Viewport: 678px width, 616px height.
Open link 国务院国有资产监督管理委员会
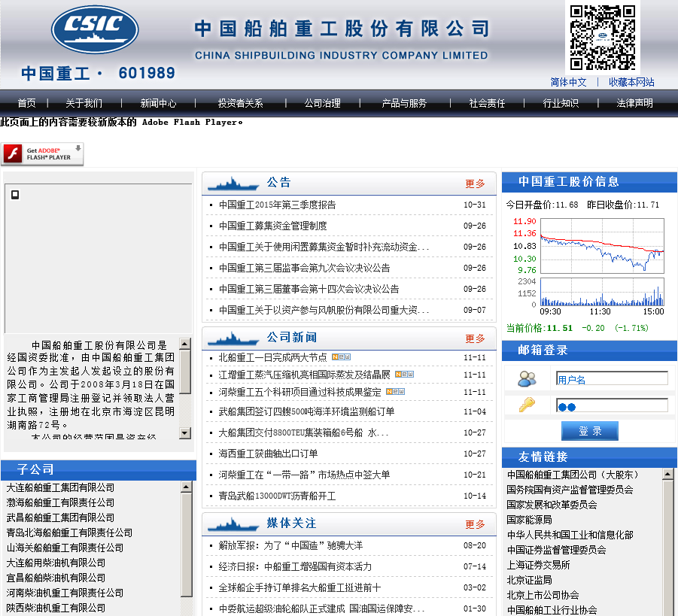pyautogui.click(x=570, y=490)
